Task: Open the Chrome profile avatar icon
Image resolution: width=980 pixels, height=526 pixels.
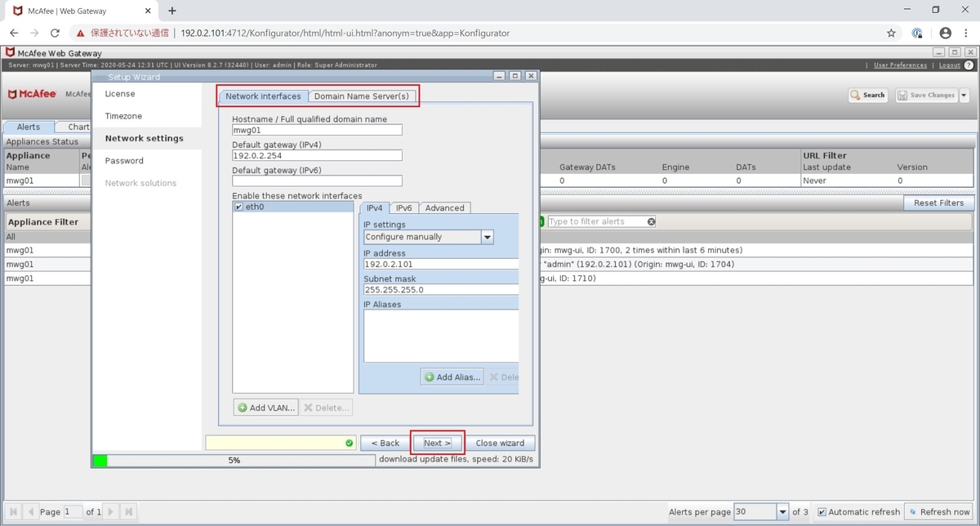Action: point(946,33)
